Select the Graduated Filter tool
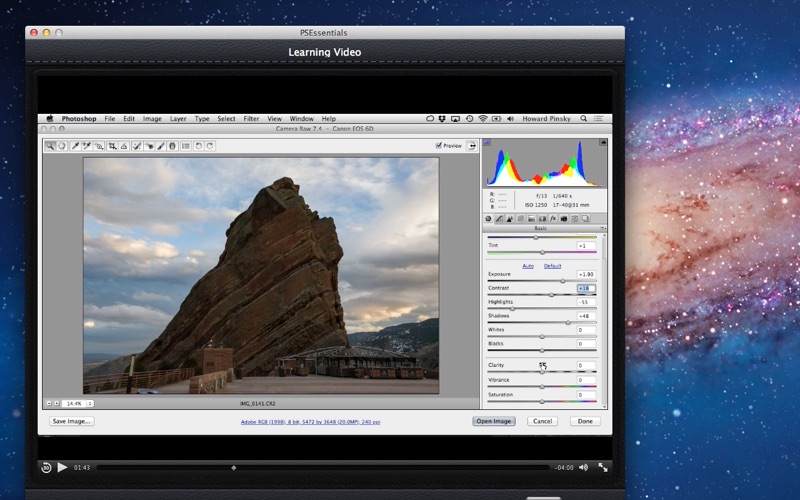The width and height of the screenshot is (800, 500). tap(172, 146)
